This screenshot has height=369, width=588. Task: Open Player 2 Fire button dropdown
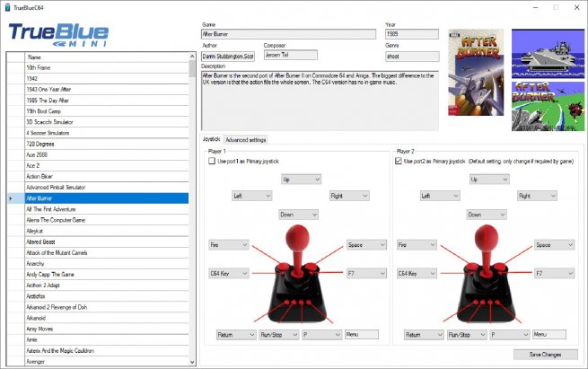coord(417,245)
